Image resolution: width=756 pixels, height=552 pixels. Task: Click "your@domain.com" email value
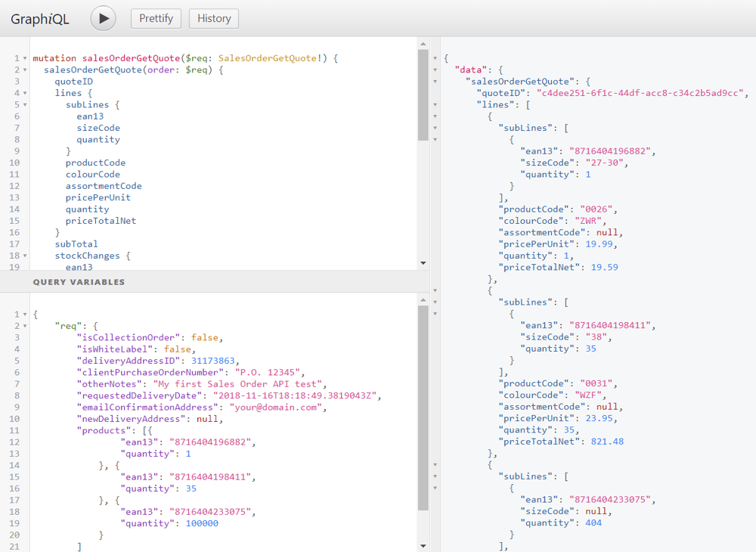[276, 408]
